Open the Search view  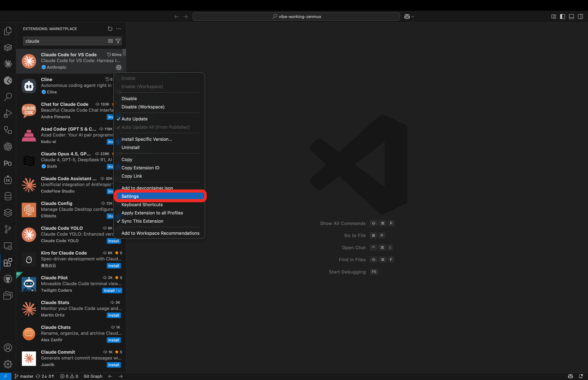(x=8, y=97)
